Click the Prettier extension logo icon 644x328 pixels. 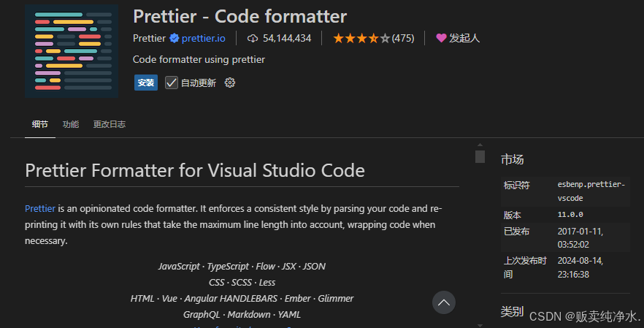(x=72, y=51)
